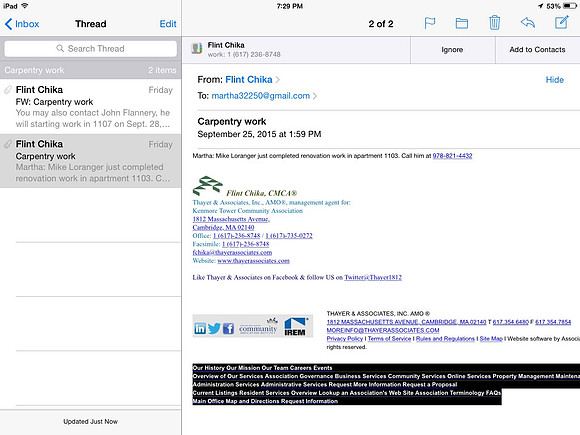Tap the Twitter bird icon in signature
This screenshot has height=435, width=580.
click(x=214, y=328)
